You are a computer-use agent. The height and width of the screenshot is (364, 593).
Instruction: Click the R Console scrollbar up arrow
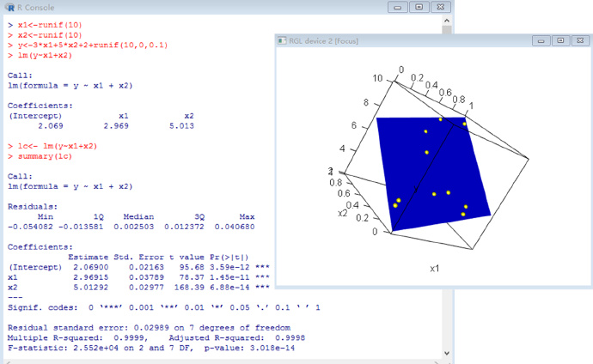tap(447, 21)
